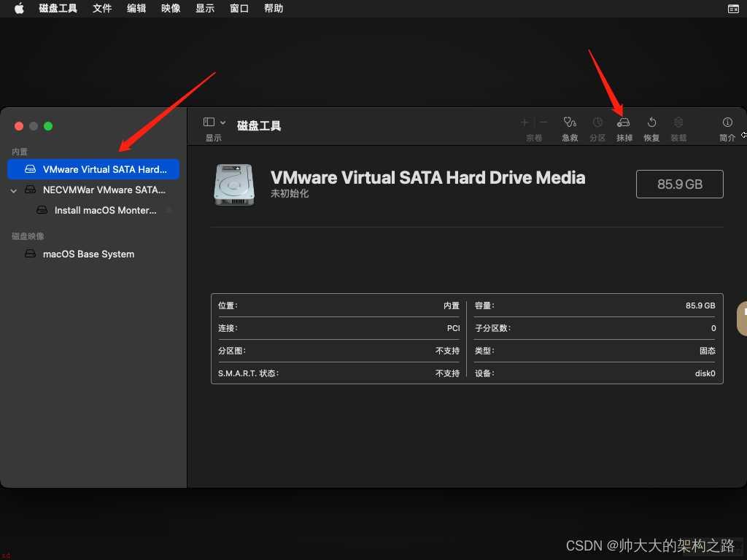The height and width of the screenshot is (560, 747).
Task: Click the 未初始化 status text
Action: click(290, 193)
